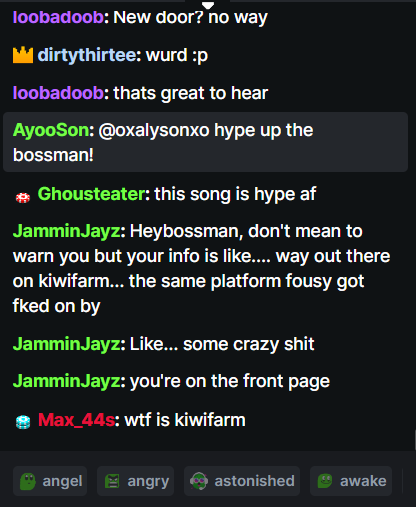Open Max_44s user card
The height and width of the screenshot is (507, 416).
coord(76,420)
